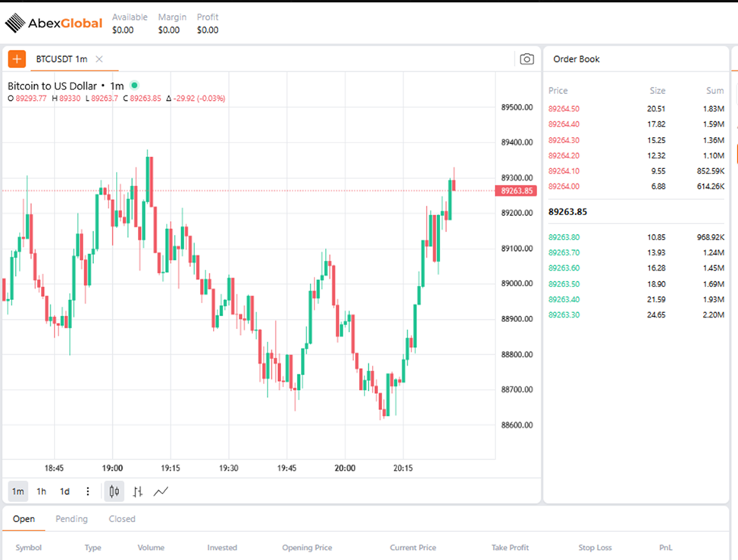Switch to the line chart style icon

coord(161,491)
